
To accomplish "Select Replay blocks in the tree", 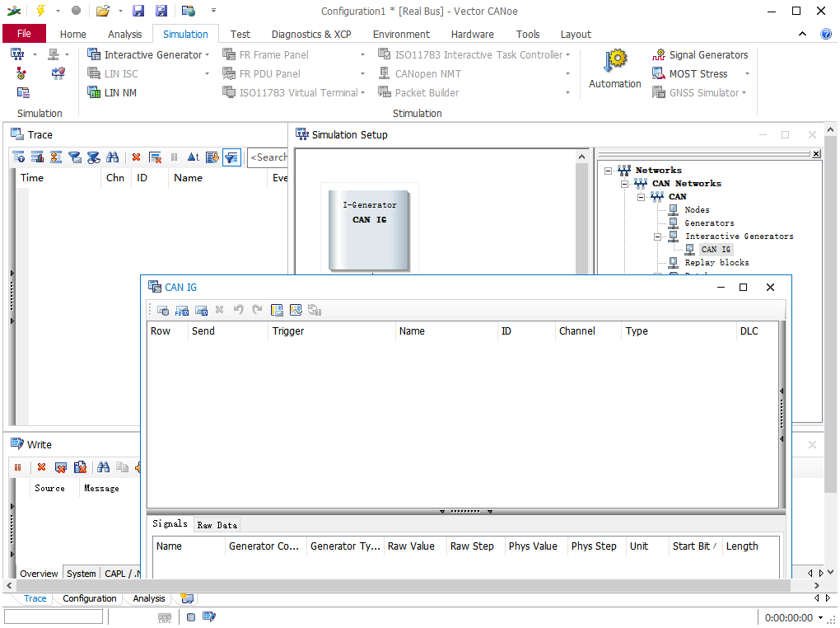I will click(x=716, y=263).
